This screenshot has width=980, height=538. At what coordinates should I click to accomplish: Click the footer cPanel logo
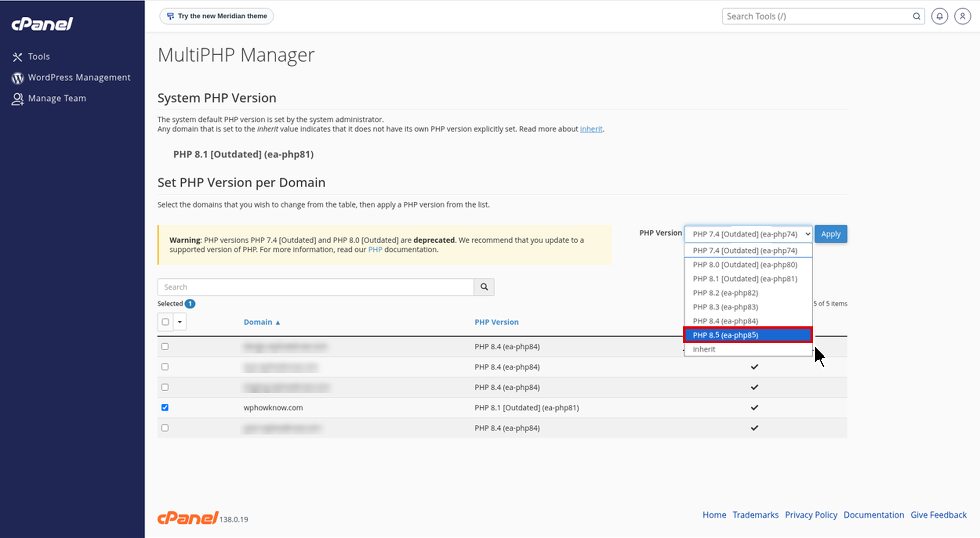click(188, 518)
